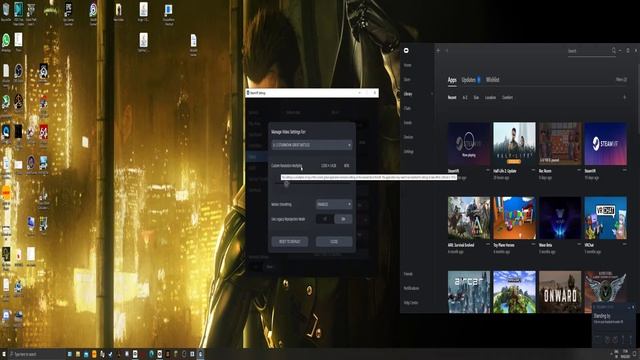Open options menu for ARK: Survival Evolved

[488, 244]
